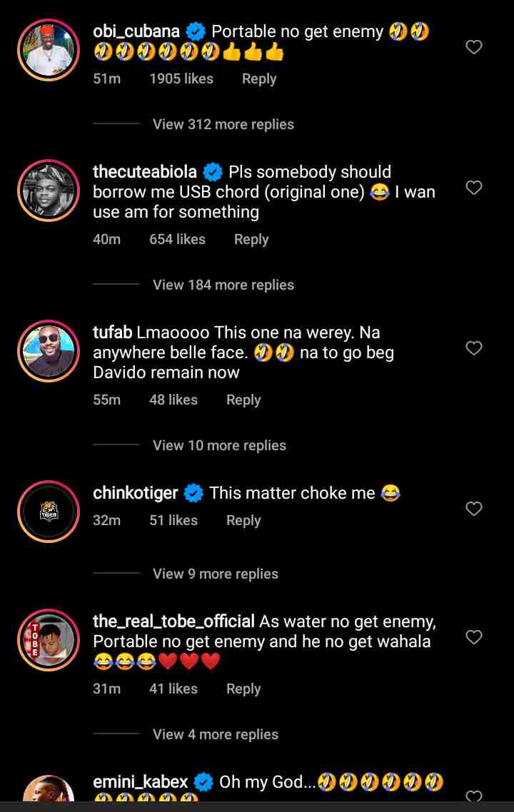Expand "View 9 more replies" thread
Screen dimensions: 514x812
pyautogui.click(x=215, y=574)
